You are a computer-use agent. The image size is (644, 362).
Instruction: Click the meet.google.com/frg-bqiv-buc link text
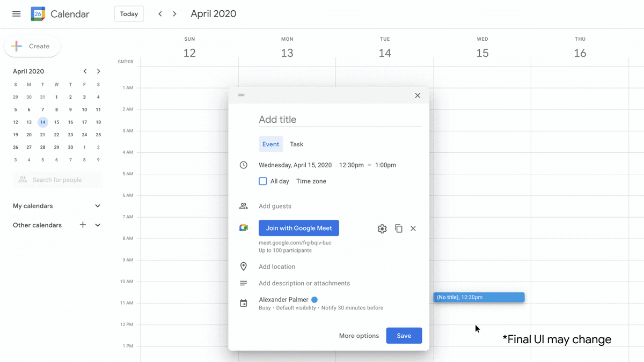pyautogui.click(x=295, y=243)
